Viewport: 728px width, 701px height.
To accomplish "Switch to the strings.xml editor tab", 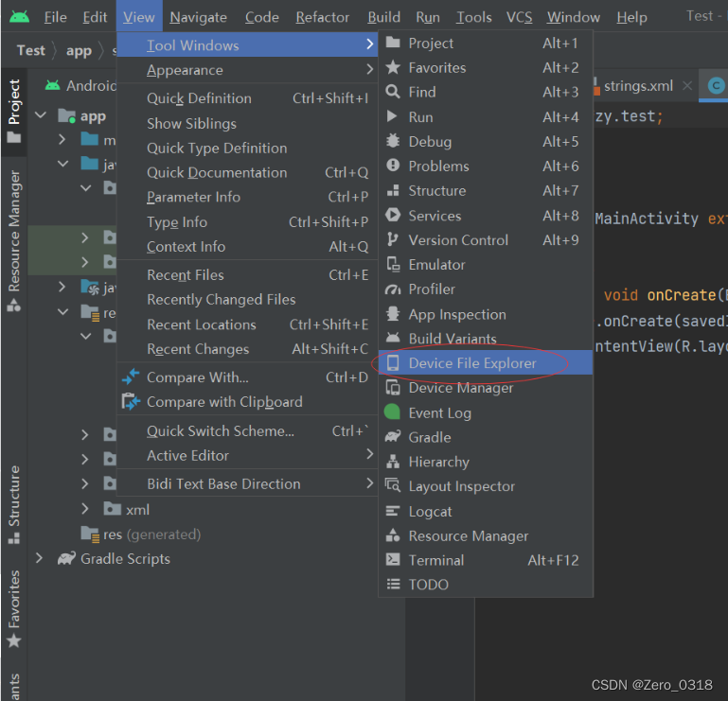I will [x=638, y=86].
